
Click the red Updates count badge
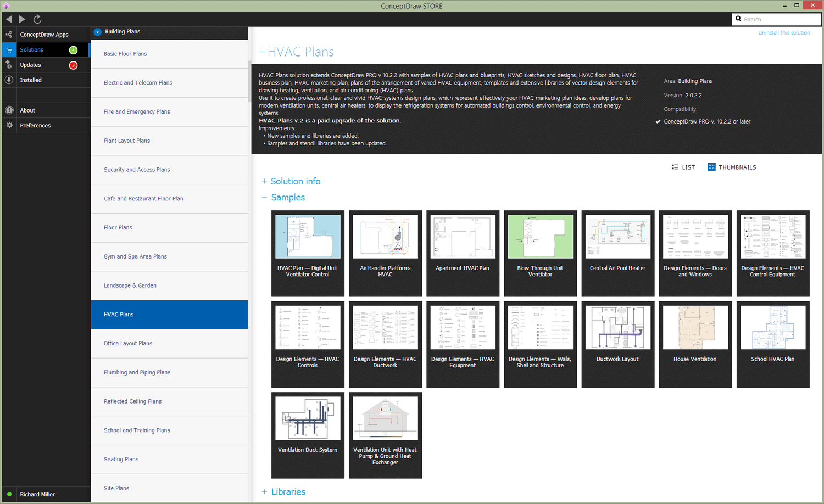click(x=73, y=65)
